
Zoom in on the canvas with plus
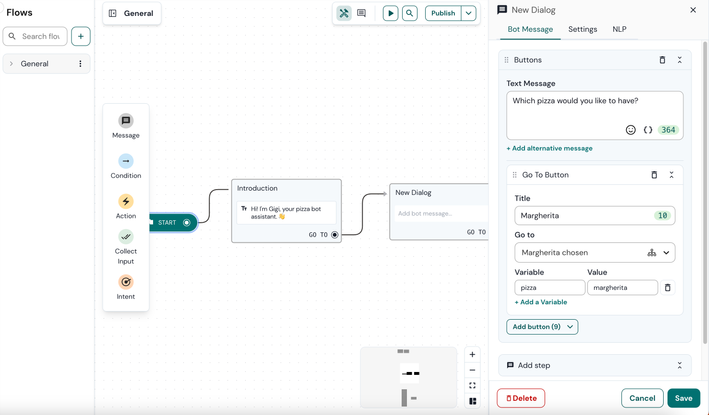pyautogui.click(x=473, y=355)
